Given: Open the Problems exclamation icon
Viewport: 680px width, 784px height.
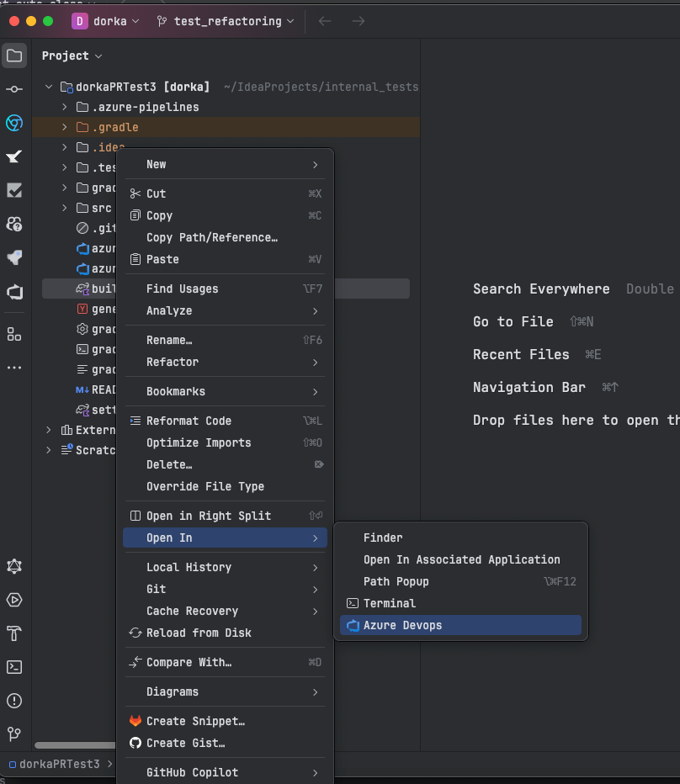Looking at the screenshot, I should (14, 701).
